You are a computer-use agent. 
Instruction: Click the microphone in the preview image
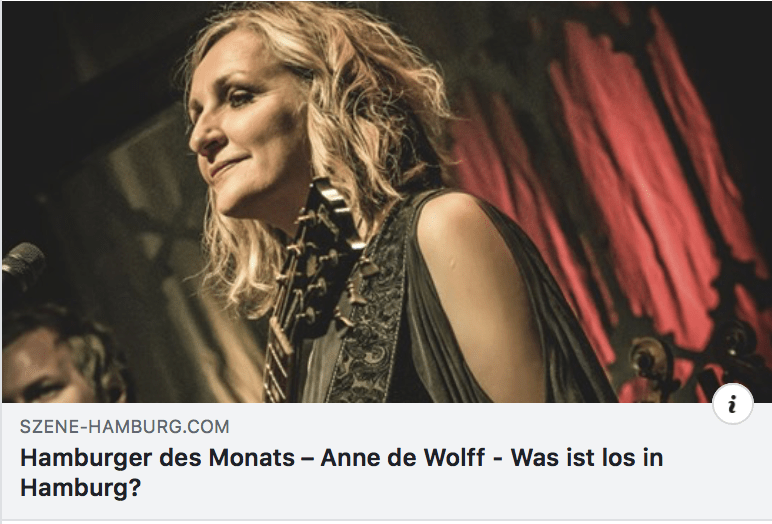click(x=22, y=263)
